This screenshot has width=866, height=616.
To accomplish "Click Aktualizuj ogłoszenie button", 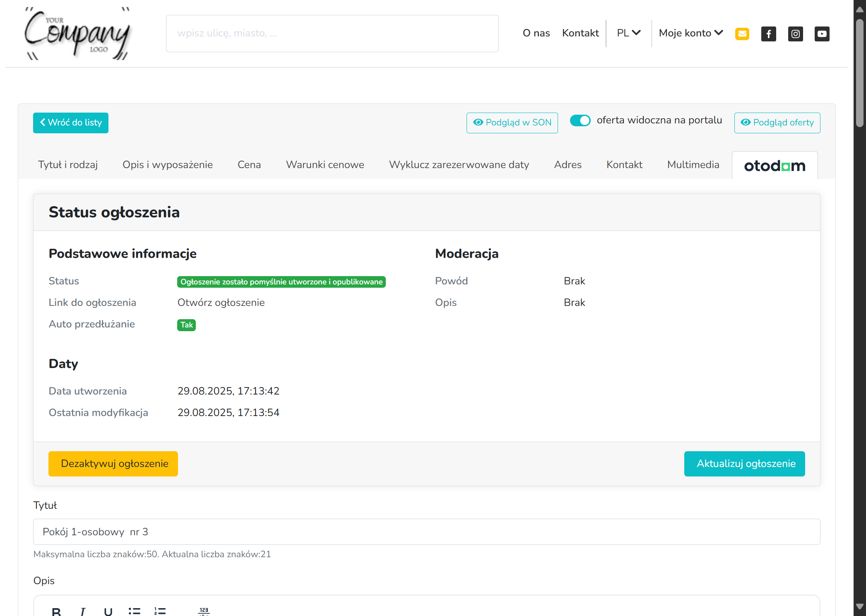I will click(745, 464).
